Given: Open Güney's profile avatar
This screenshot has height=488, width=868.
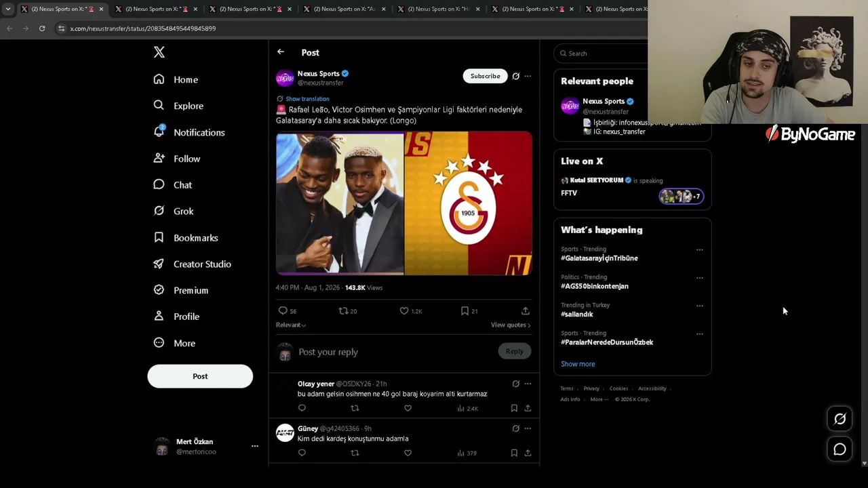Looking at the screenshot, I should click(x=285, y=432).
